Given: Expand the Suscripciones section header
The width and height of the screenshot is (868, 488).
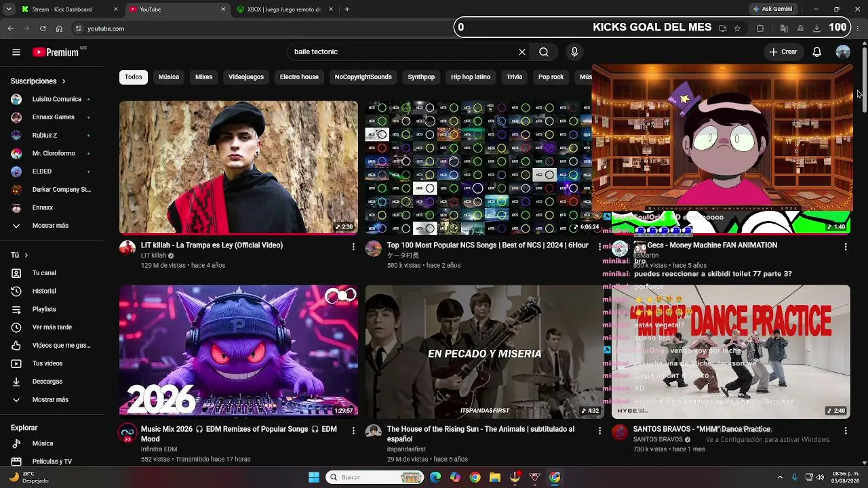Looking at the screenshot, I should 38,81.
